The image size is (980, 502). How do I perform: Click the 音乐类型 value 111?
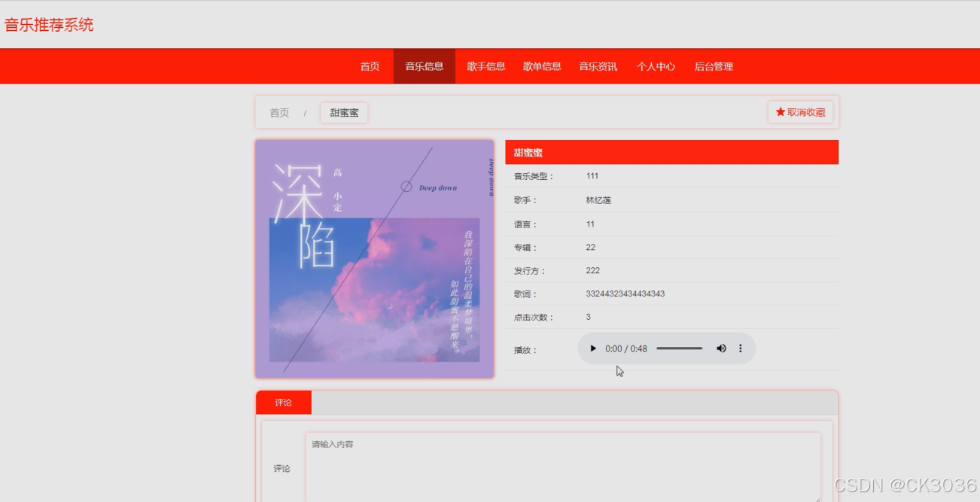point(592,176)
